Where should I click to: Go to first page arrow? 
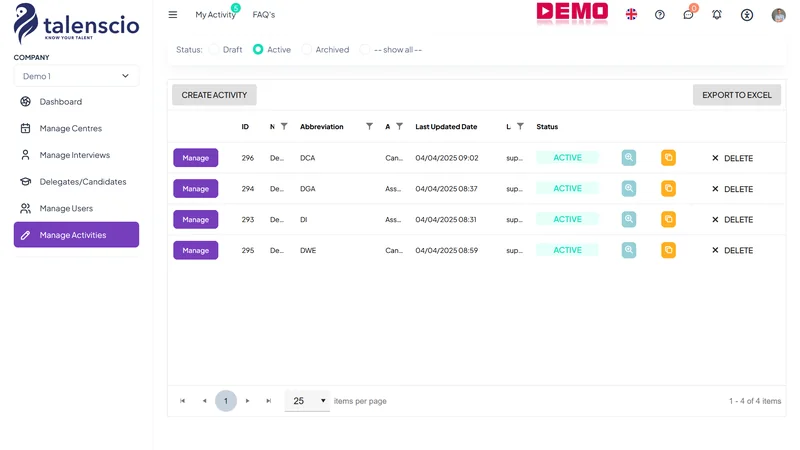coord(182,401)
